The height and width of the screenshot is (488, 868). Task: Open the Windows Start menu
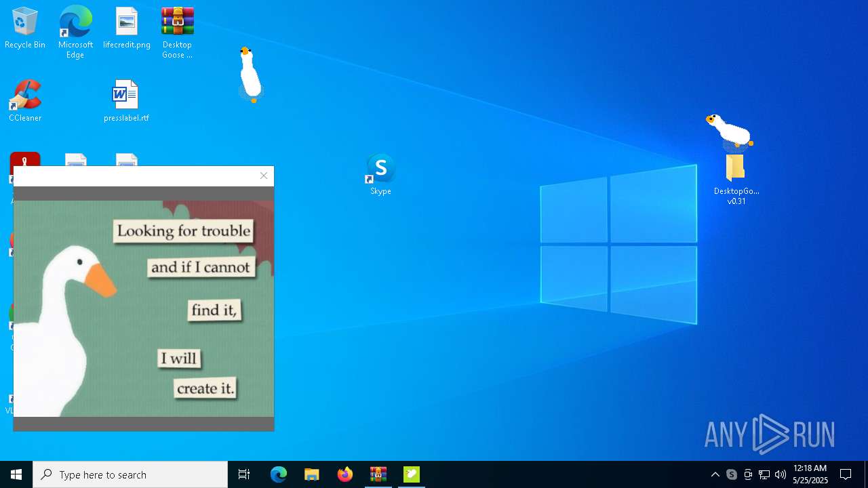(16, 474)
